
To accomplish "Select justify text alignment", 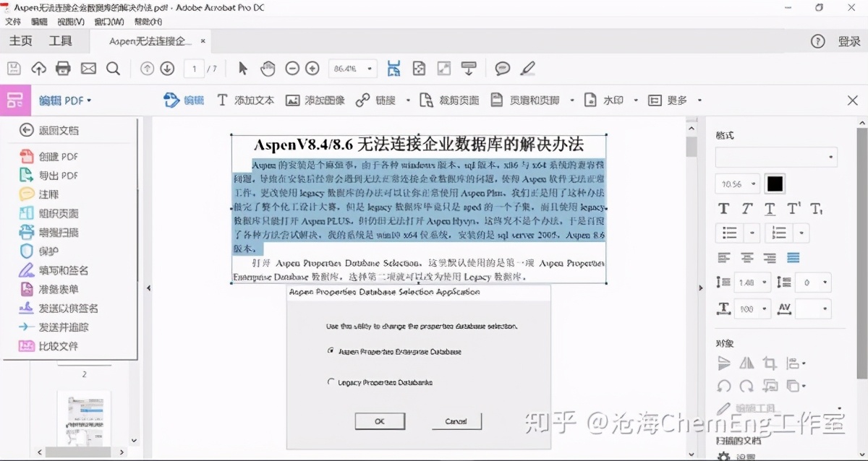I will point(793,257).
